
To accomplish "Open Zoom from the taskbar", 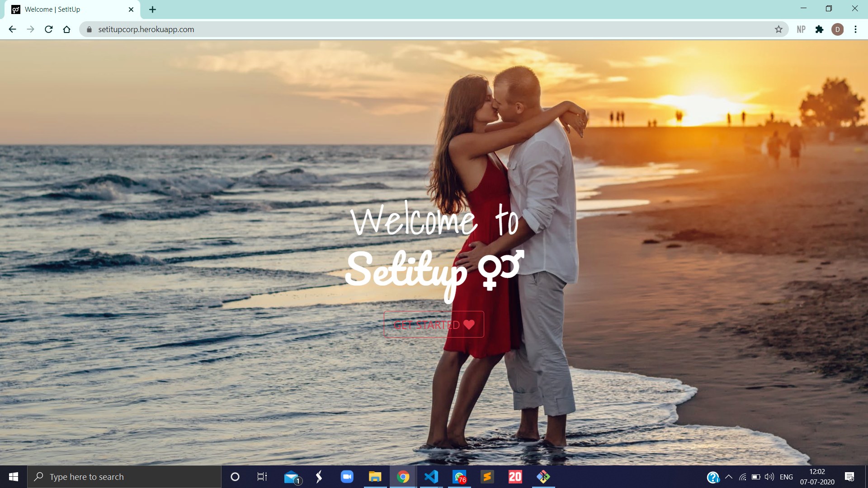I will (347, 477).
